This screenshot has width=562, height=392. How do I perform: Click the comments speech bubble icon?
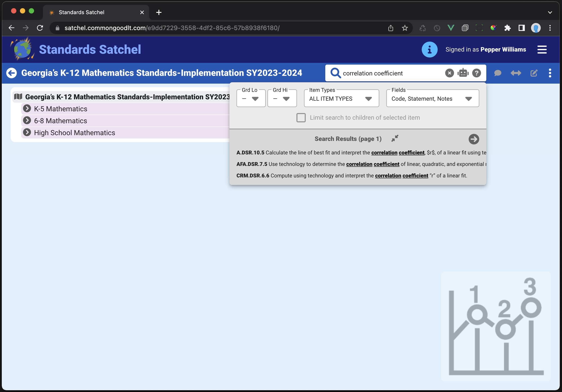(498, 73)
